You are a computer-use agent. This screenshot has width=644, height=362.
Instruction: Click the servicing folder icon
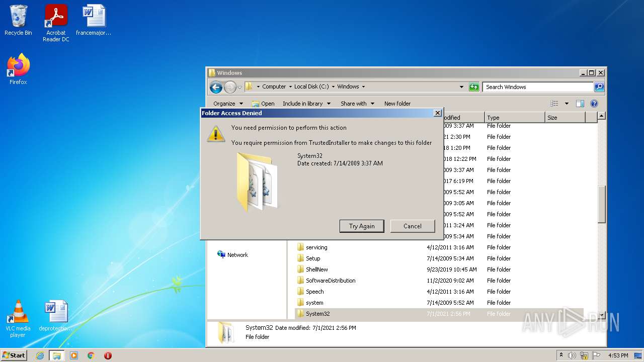click(300, 247)
